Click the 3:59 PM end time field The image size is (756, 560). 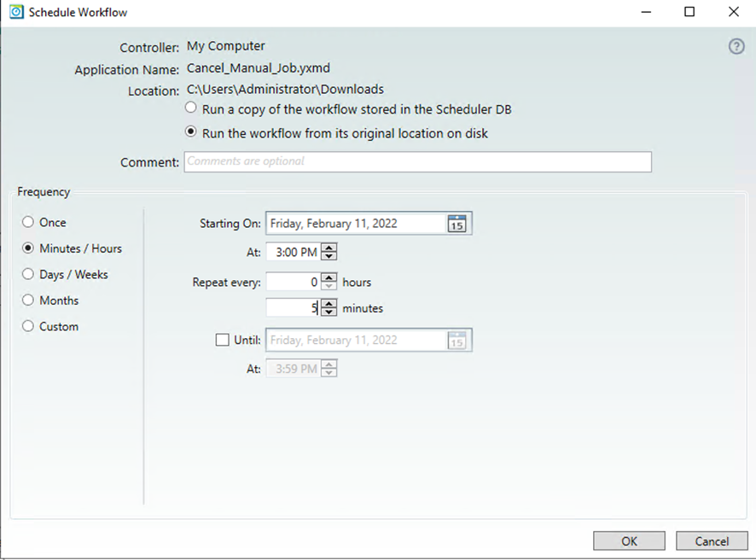point(294,369)
